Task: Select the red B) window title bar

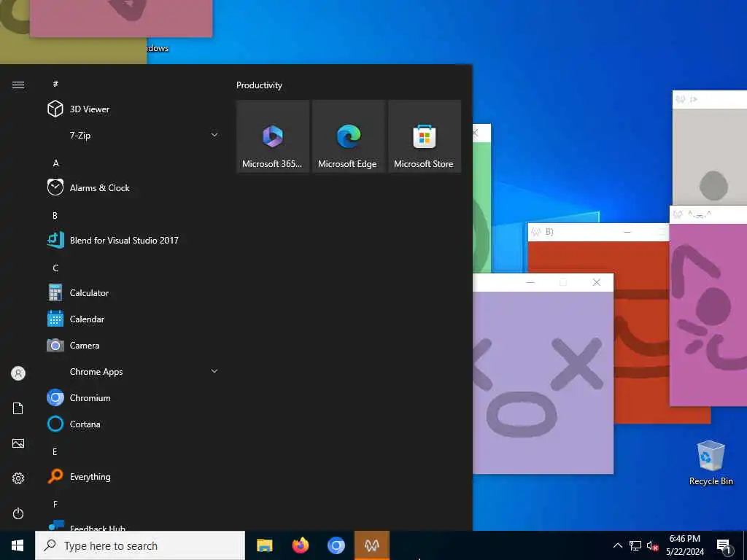Action: (x=598, y=232)
